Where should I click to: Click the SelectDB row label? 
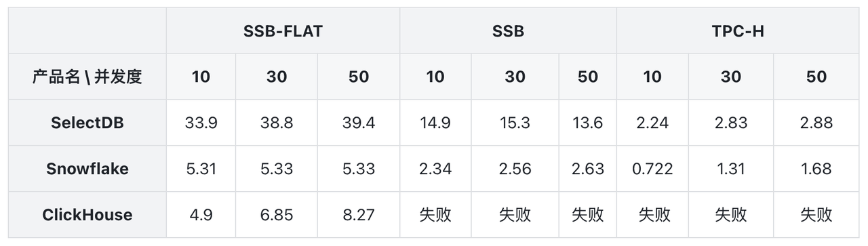(87, 123)
